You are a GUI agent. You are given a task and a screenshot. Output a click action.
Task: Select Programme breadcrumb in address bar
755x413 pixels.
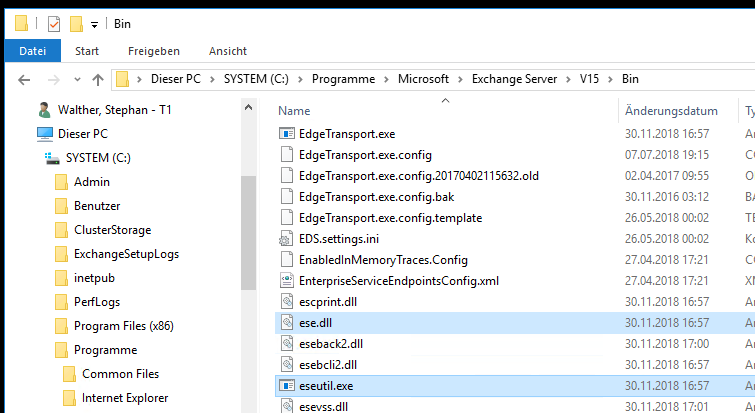(x=343, y=79)
